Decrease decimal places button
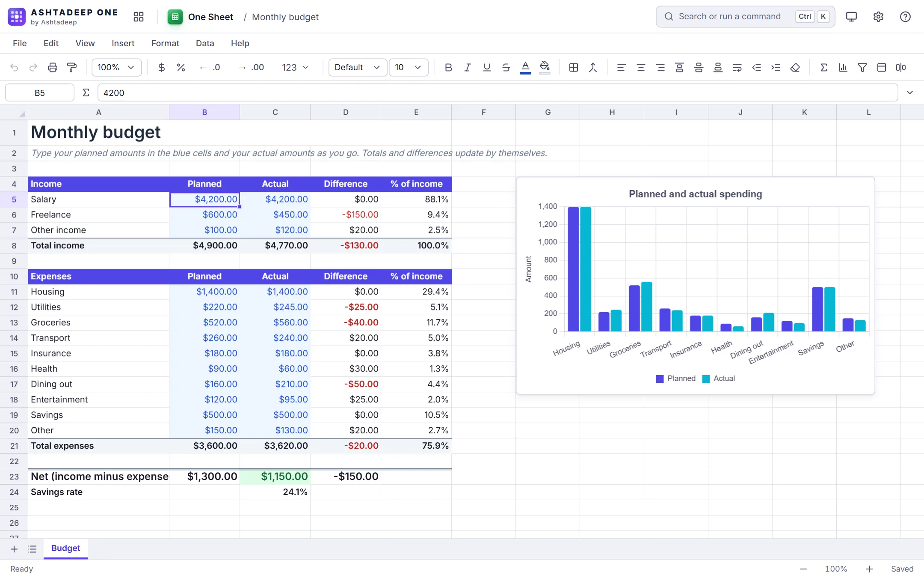 (x=210, y=67)
